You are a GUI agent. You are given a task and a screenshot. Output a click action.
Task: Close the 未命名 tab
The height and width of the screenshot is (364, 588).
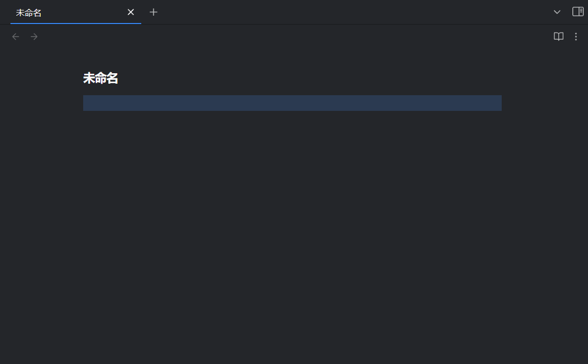coord(131,12)
